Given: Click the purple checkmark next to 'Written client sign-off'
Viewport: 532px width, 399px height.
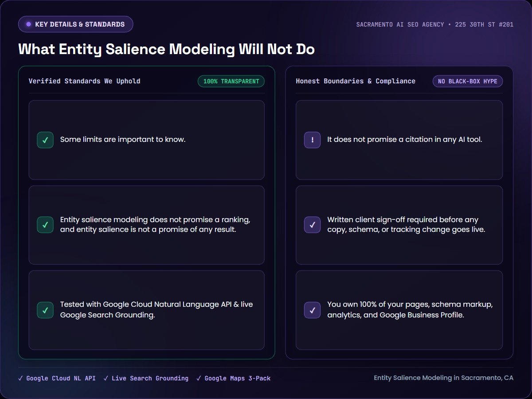Looking at the screenshot, I should [x=312, y=225].
